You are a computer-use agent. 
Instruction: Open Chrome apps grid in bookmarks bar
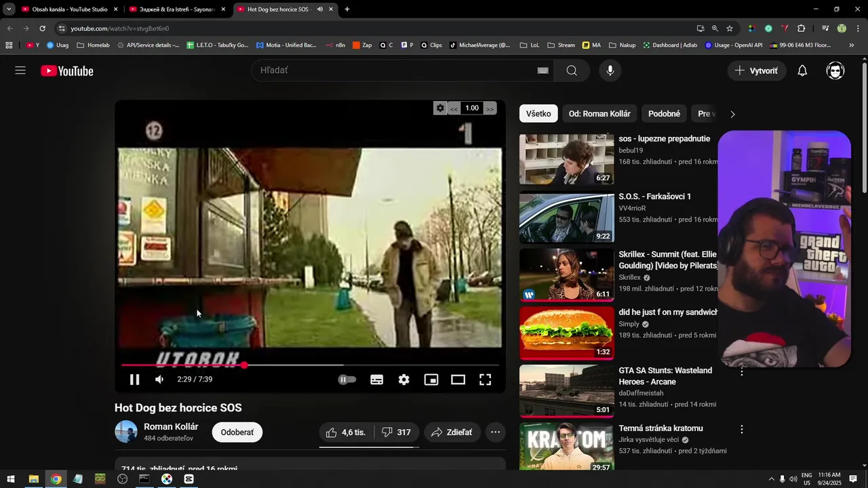pos(9,45)
